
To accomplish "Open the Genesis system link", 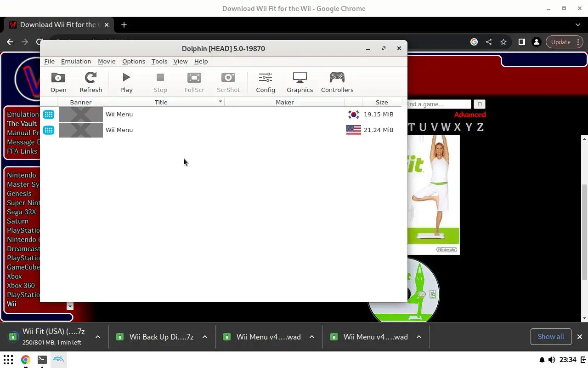I will (x=19, y=193).
